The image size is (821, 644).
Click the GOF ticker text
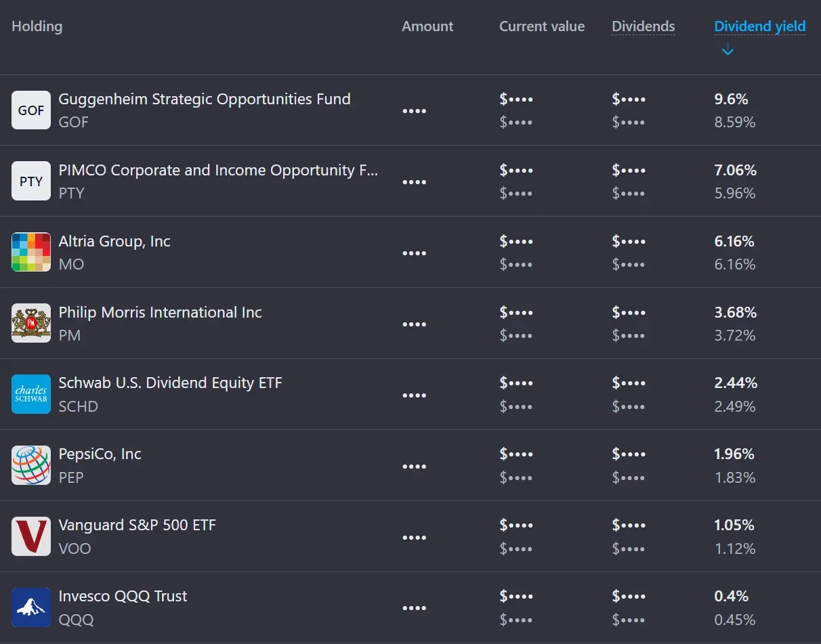(x=73, y=123)
